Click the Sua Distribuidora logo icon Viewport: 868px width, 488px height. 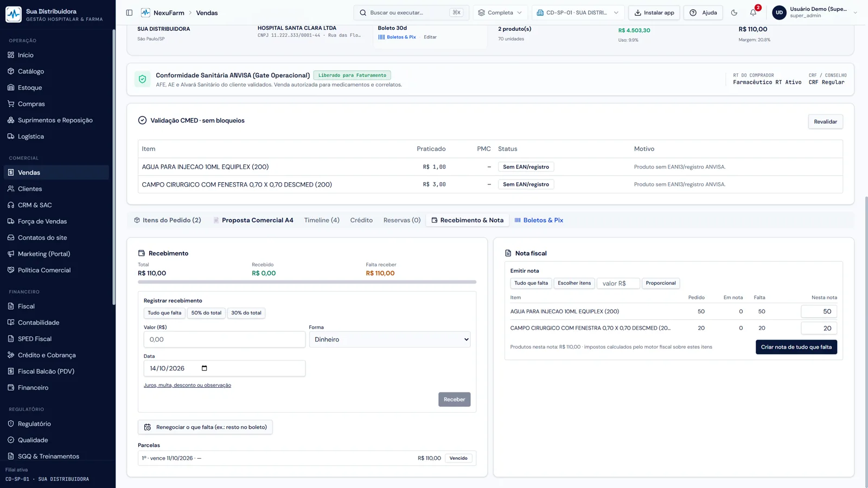(14, 14)
